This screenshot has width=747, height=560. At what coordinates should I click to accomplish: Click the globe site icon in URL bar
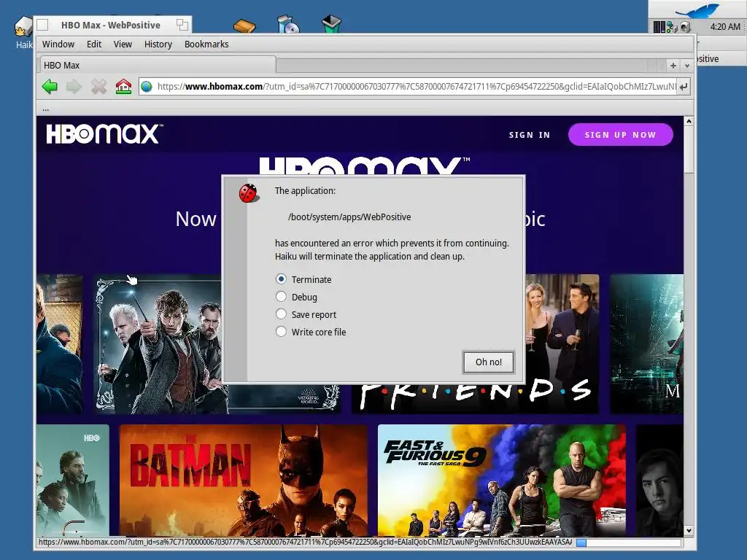pos(147,87)
